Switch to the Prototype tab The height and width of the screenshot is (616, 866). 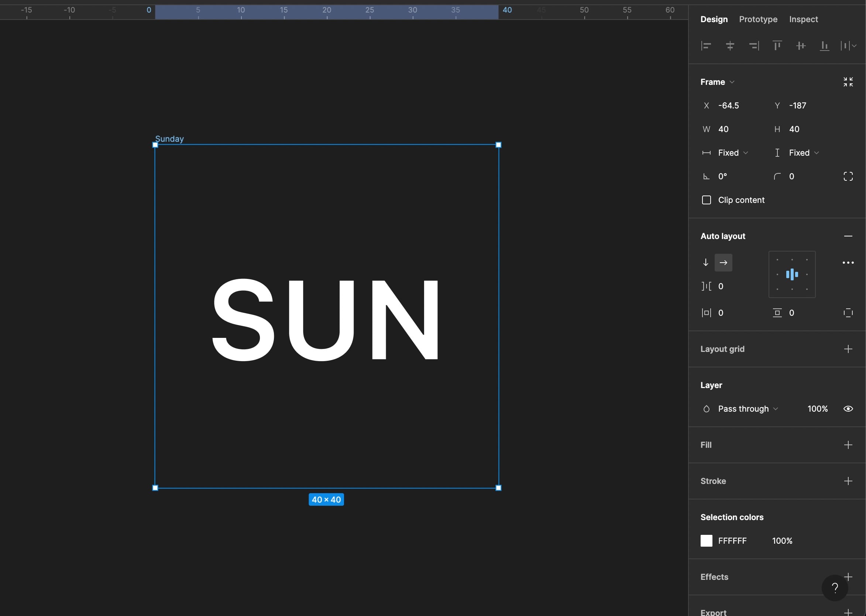tap(758, 19)
